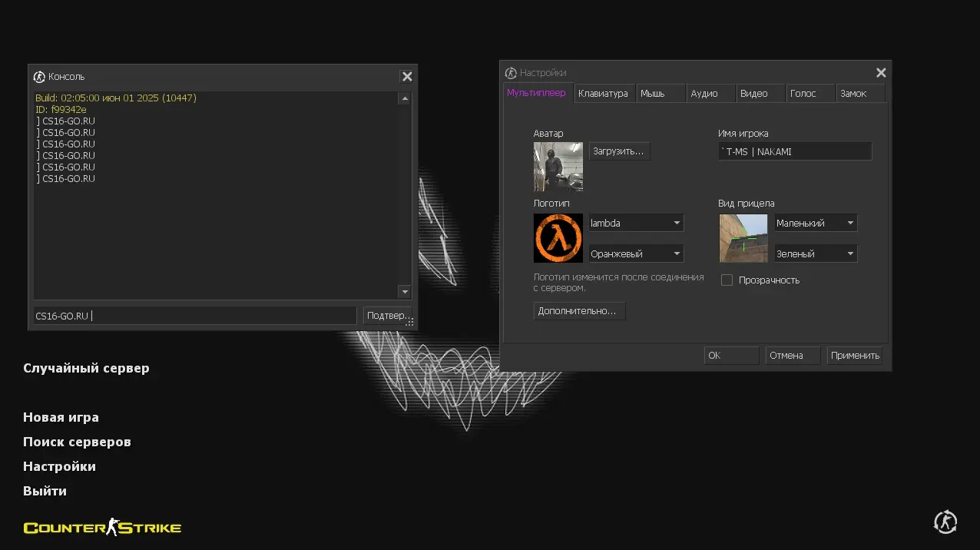Click the settings window title icon
Viewport: 980px width, 550px height.
coord(511,73)
